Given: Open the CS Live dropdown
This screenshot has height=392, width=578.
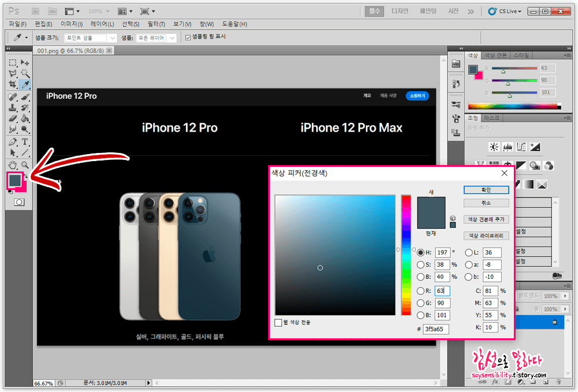Looking at the screenshot, I should (505, 12).
